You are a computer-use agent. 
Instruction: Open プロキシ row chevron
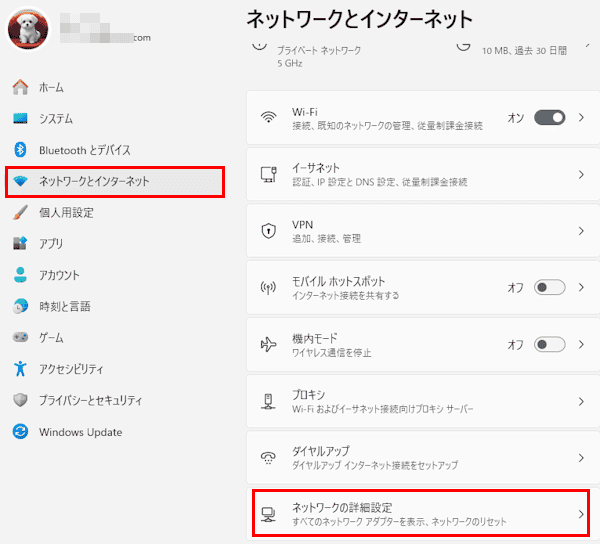pyautogui.click(x=581, y=401)
